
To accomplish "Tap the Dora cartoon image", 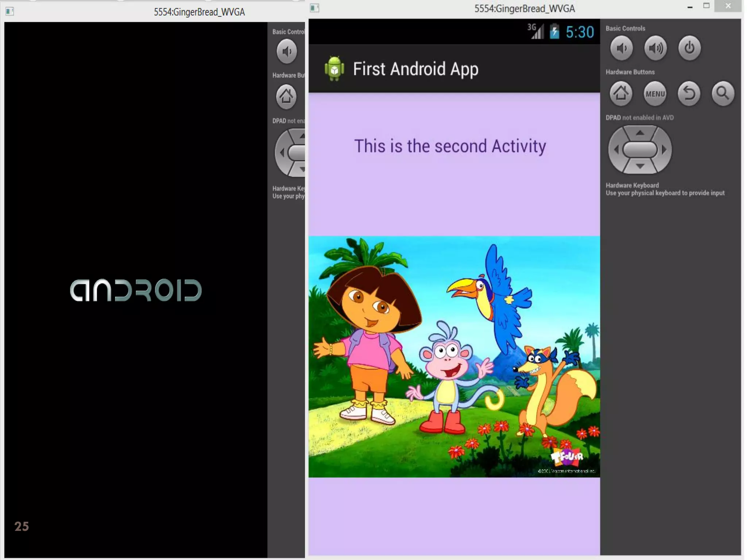I will pyautogui.click(x=454, y=356).
